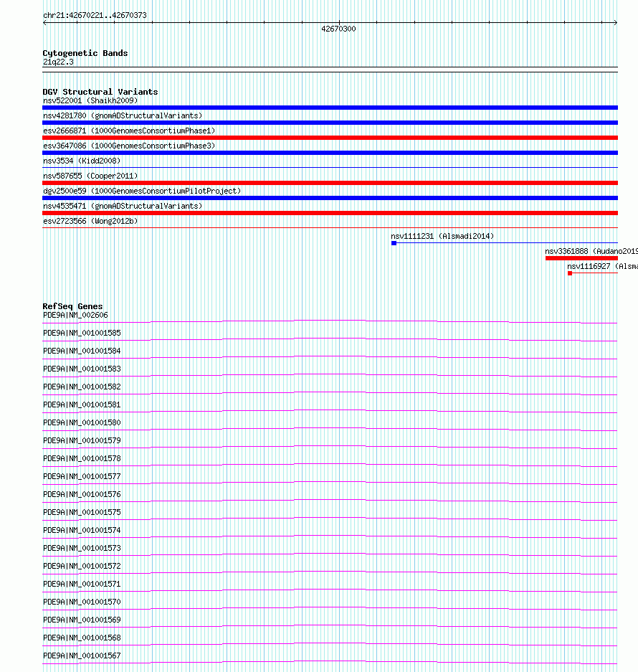Open variant nsv522001 (Shaikh2009)
The width and height of the screenshot is (638, 672).
pyautogui.click(x=90, y=100)
